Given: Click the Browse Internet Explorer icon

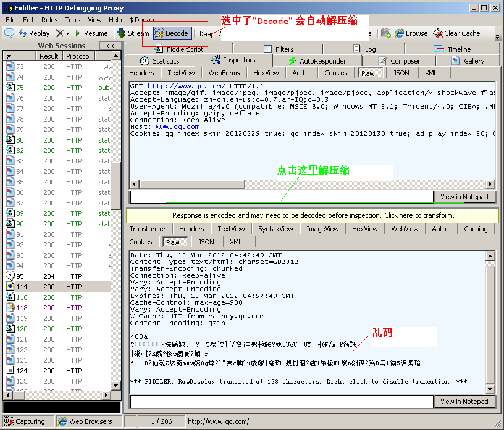Looking at the screenshot, I should (399, 33).
